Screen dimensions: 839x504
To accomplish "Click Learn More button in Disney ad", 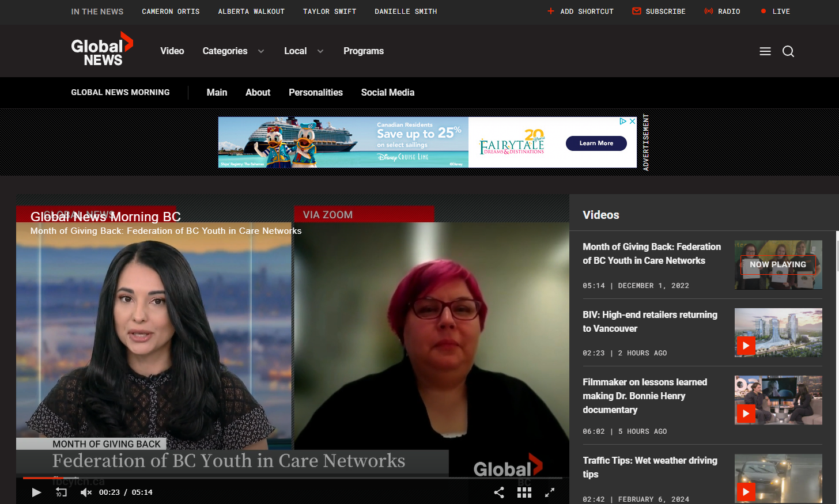I will pyautogui.click(x=596, y=143).
